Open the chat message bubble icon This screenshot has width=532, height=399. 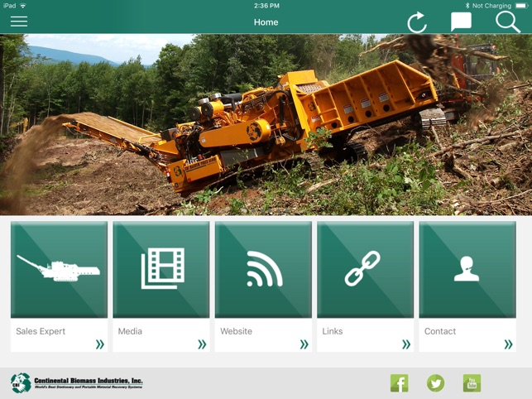tap(461, 22)
